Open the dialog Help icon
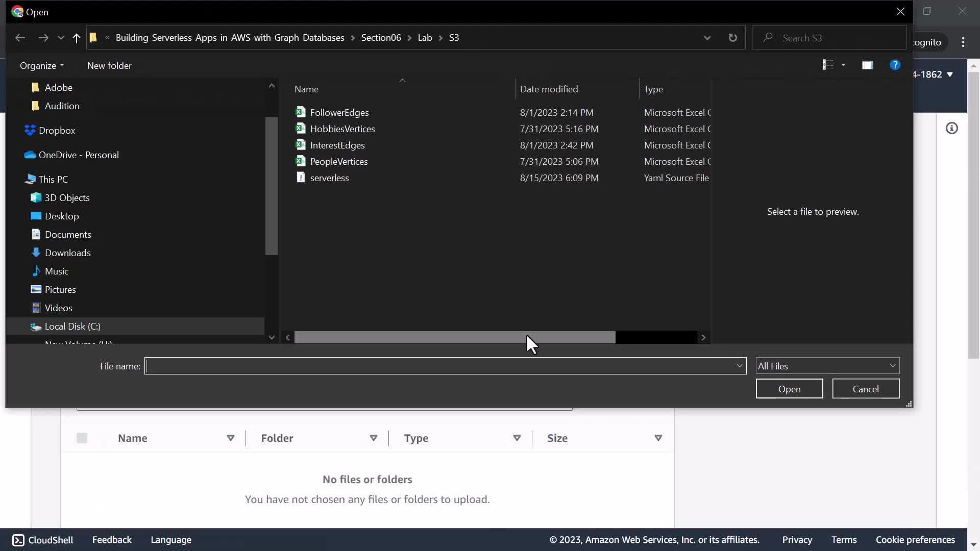 click(x=895, y=65)
